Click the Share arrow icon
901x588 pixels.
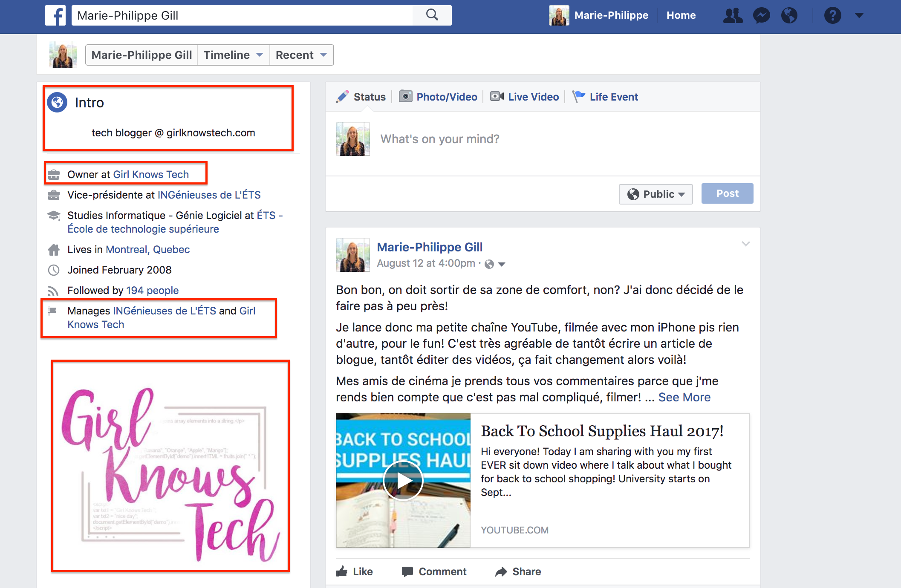point(501,571)
